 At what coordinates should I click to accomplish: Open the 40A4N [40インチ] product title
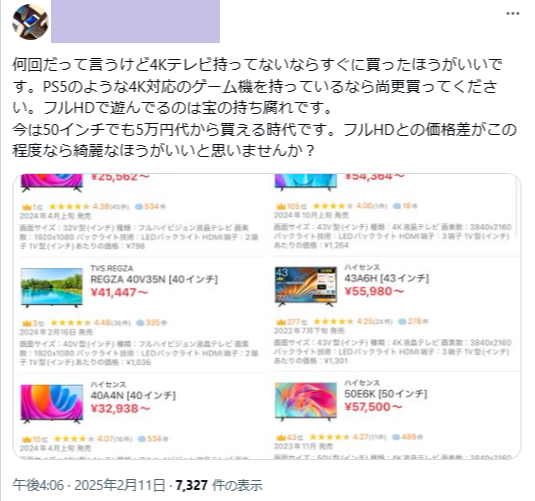tap(133, 396)
